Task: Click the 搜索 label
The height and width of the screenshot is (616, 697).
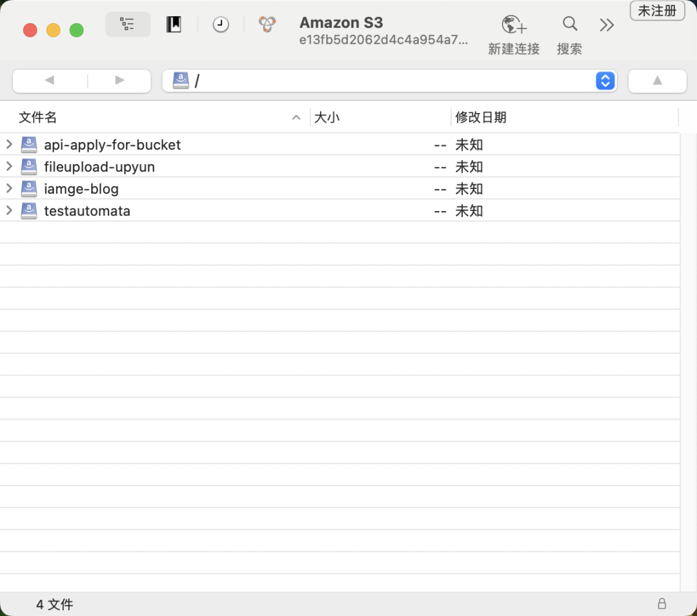Action: [569, 49]
